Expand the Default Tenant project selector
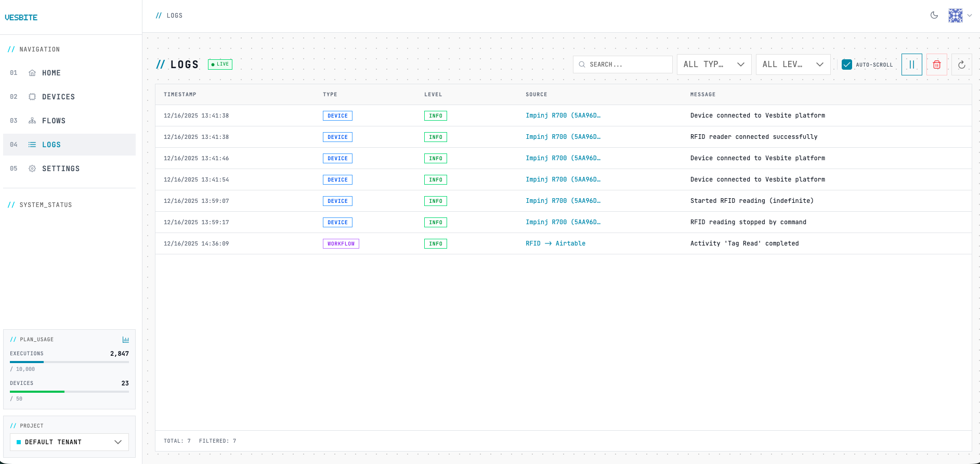 [69, 442]
